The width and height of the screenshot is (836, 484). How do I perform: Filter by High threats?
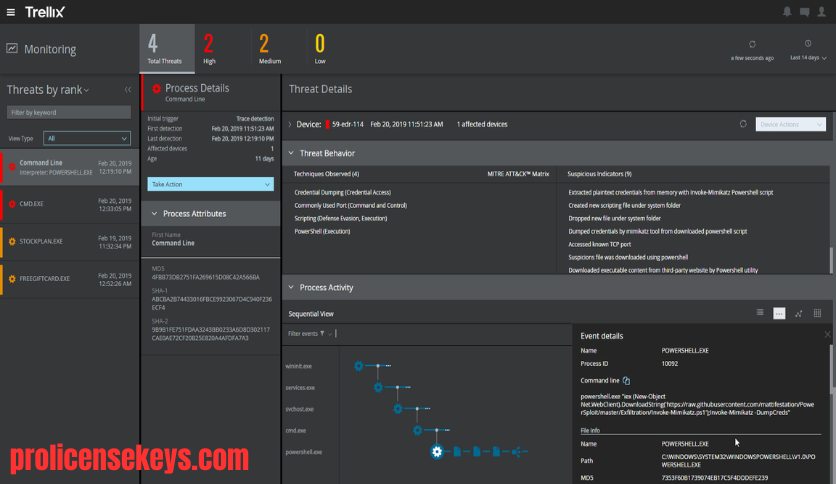209,49
